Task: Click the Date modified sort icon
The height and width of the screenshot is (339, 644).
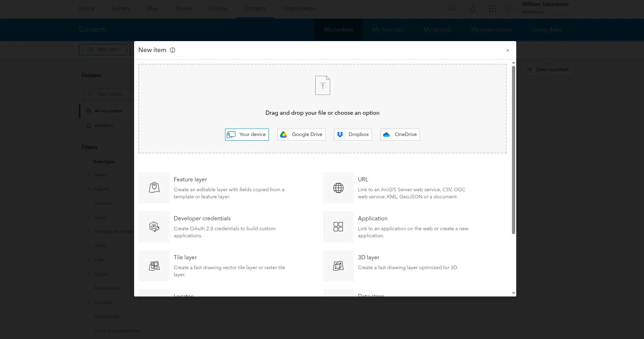Action: [x=529, y=69]
